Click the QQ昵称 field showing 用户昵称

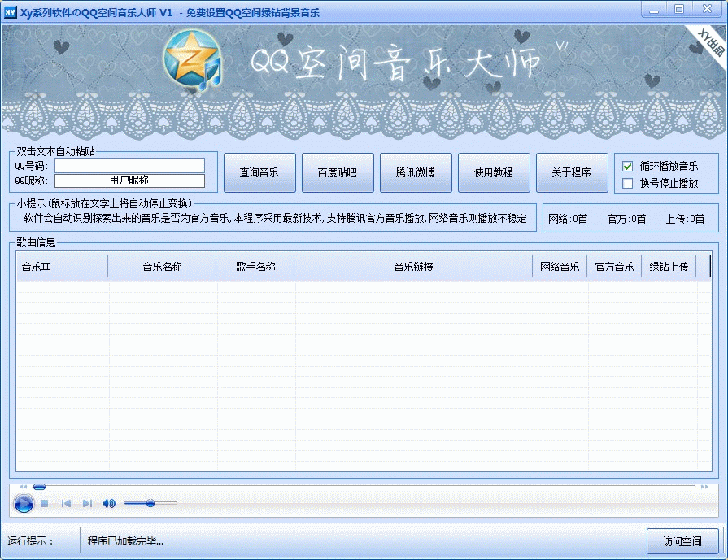pyautogui.click(x=129, y=180)
